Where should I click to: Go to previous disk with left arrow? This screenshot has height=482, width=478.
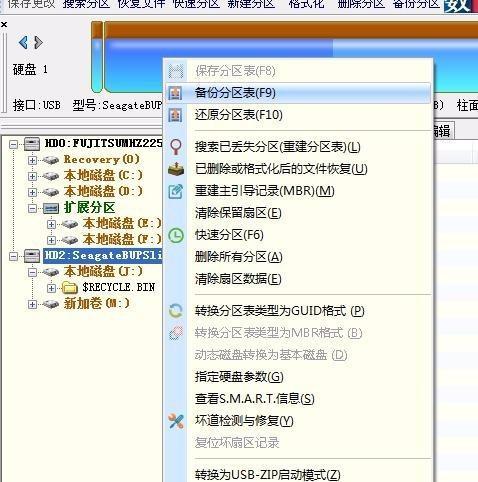(23, 42)
